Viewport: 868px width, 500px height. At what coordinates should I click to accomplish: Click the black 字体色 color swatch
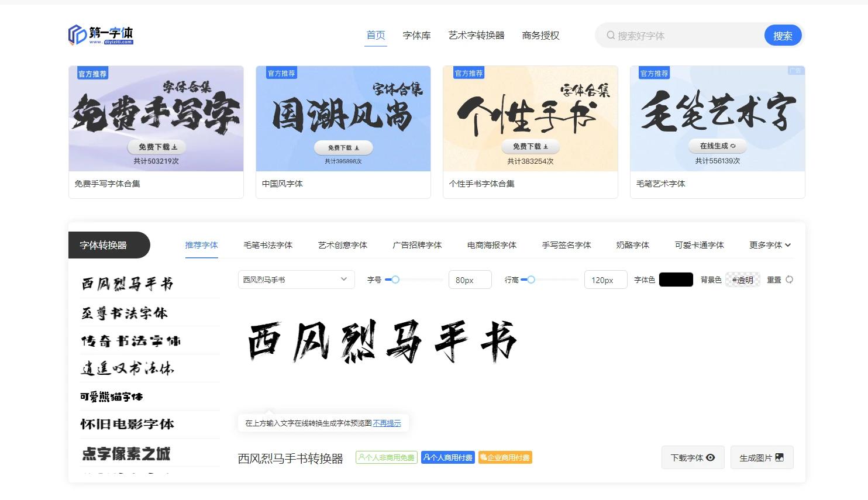[676, 280]
